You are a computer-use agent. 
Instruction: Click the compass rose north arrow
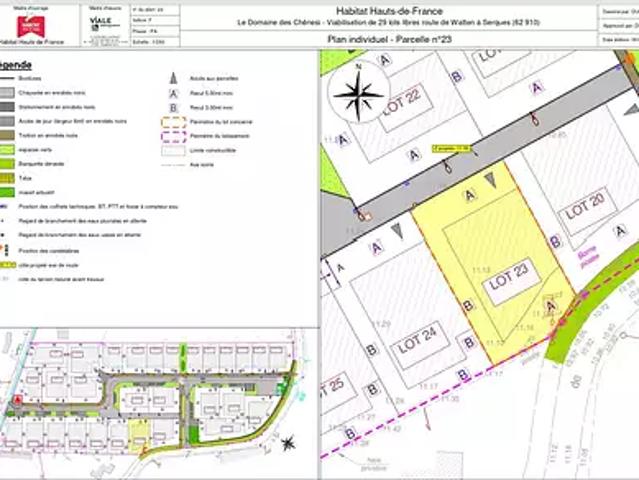click(x=358, y=95)
